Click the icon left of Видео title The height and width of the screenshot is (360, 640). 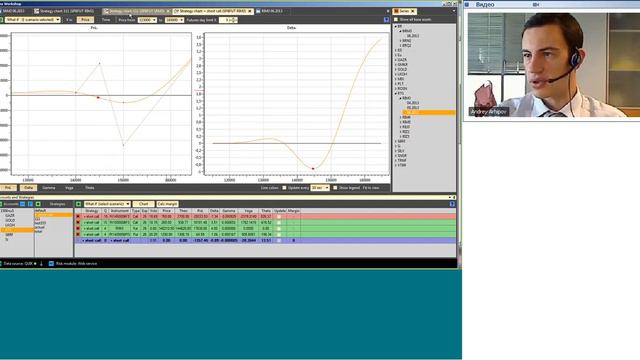[x=467, y=4]
